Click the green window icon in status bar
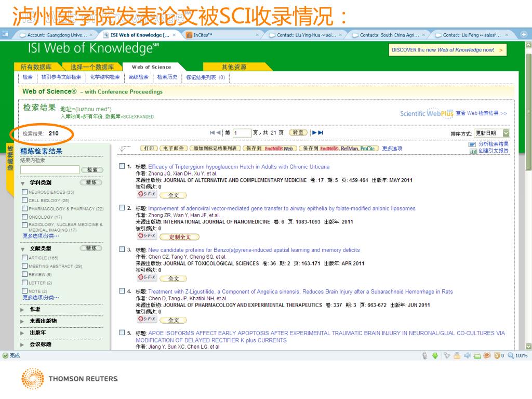Image resolution: width=532 pixels, height=399 pixels. point(477,355)
